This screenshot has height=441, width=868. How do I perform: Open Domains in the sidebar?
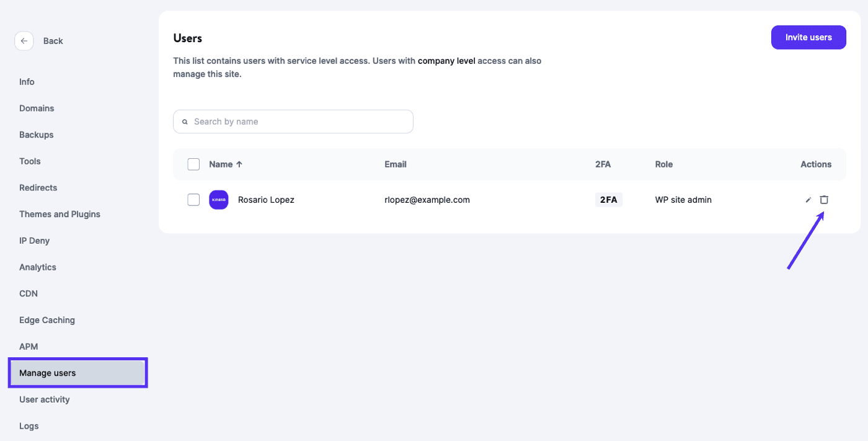tap(36, 108)
